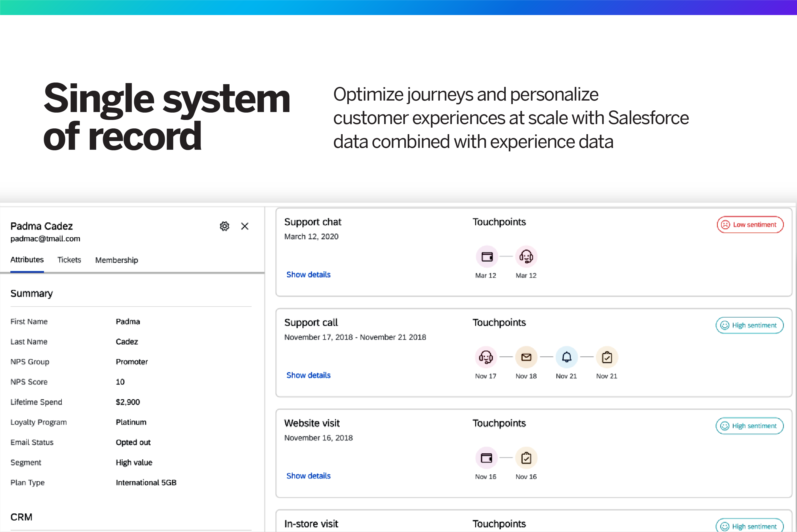Click the Website visit card title
This screenshot has height=532, width=797.
coord(312,423)
